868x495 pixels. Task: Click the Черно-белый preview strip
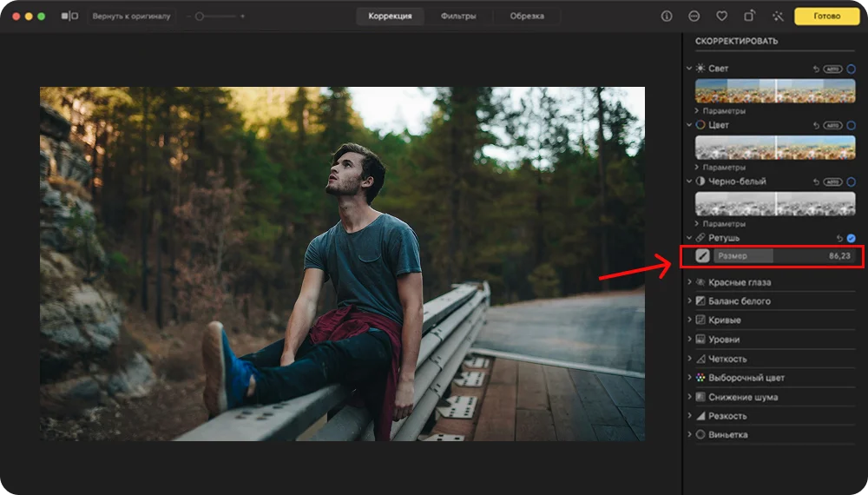point(775,204)
